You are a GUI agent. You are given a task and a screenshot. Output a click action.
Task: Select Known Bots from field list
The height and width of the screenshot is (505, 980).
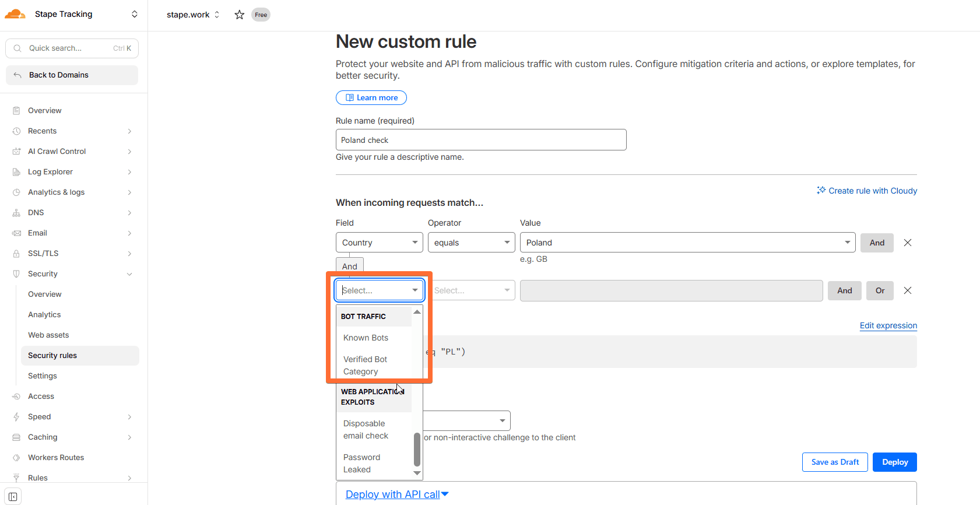(366, 338)
